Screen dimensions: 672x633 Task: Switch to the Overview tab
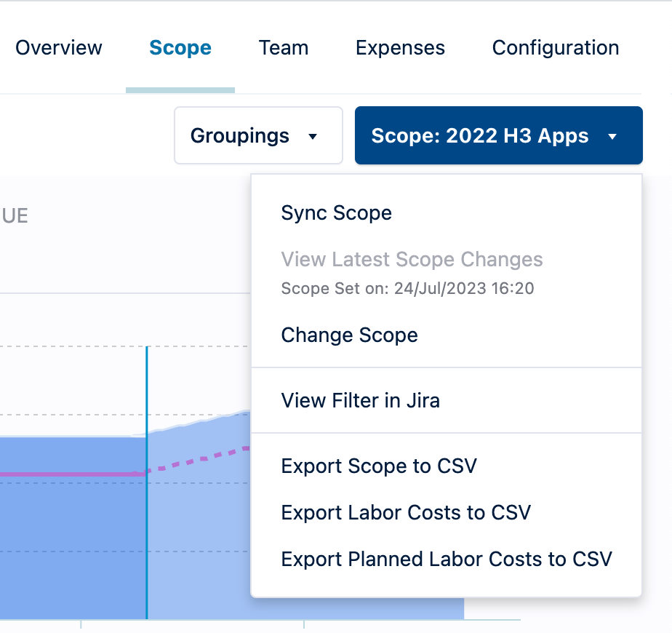[58, 47]
